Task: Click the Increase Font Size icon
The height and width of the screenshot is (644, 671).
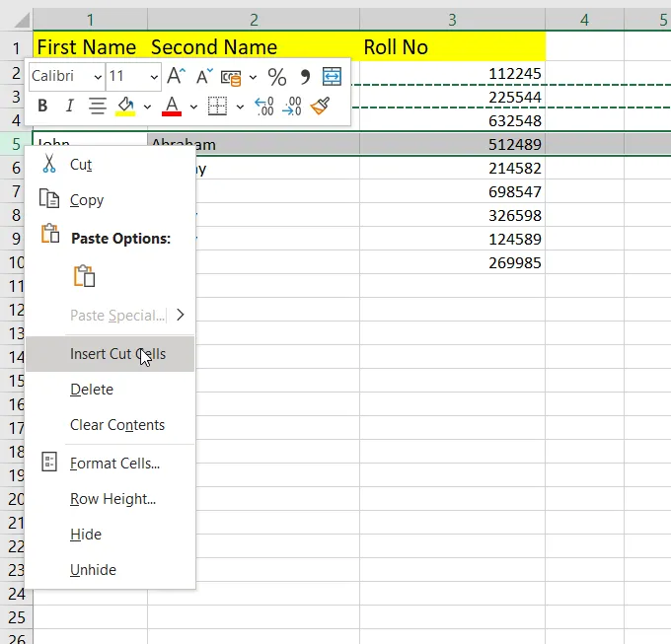Action: (x=177, y=76)
